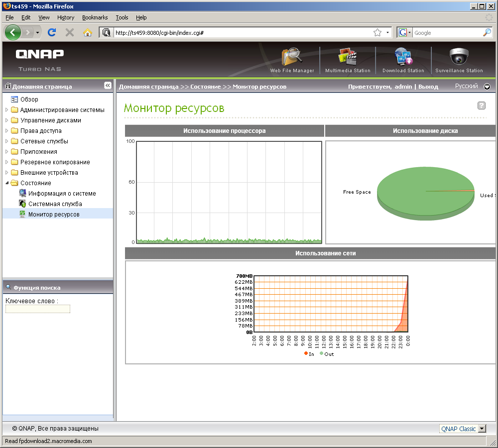Click the Монитор ресурсов icon

(22, 214)
